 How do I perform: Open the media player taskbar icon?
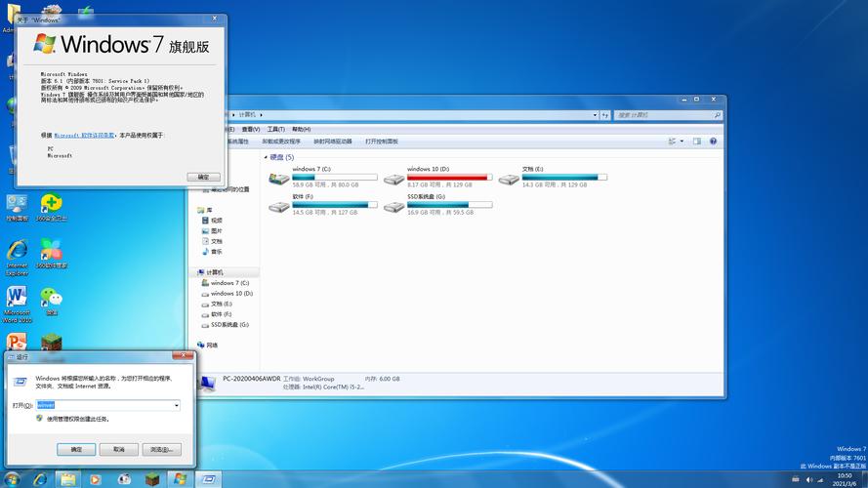tap(96, 479)
